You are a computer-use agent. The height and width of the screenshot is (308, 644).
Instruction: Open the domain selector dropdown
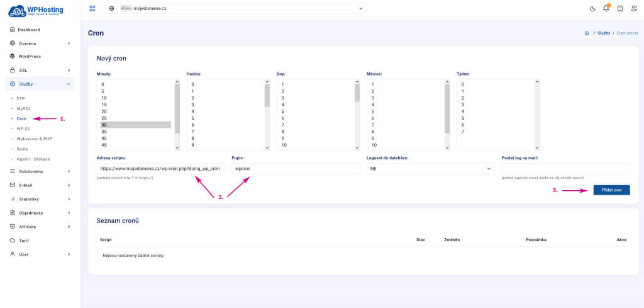click(x=235, y=9)
